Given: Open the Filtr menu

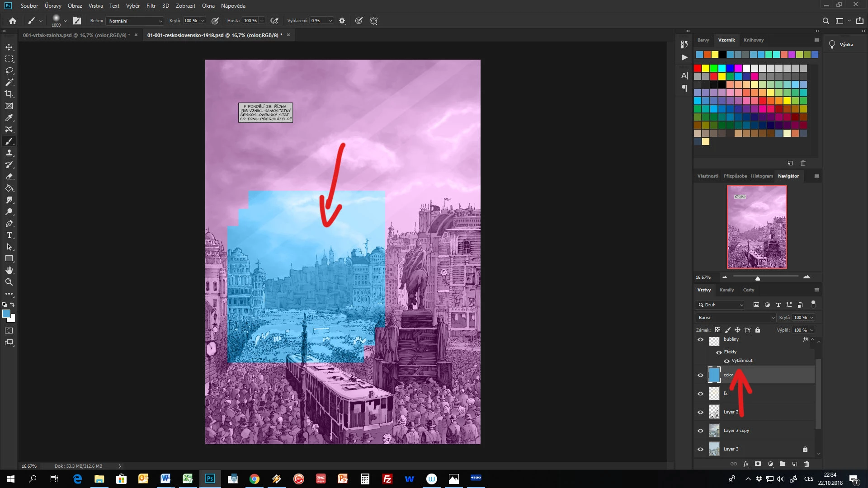Looking at the screenshot, I should (151, 6).
